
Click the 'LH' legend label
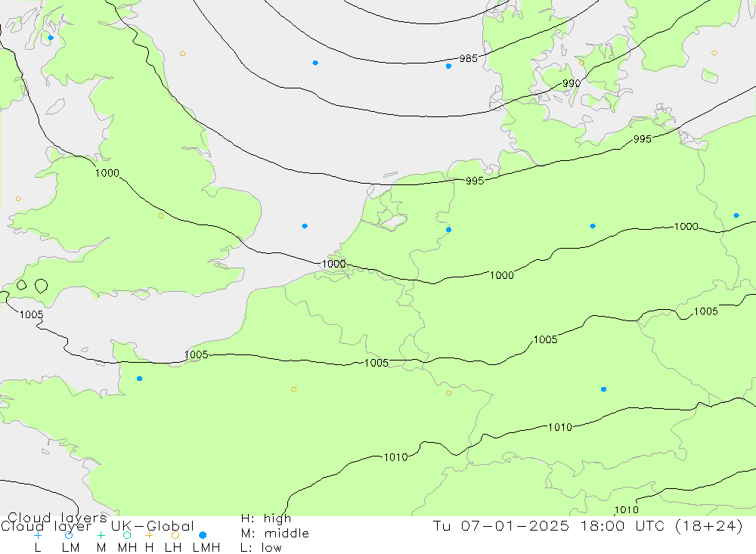click(x=173, y=548)
